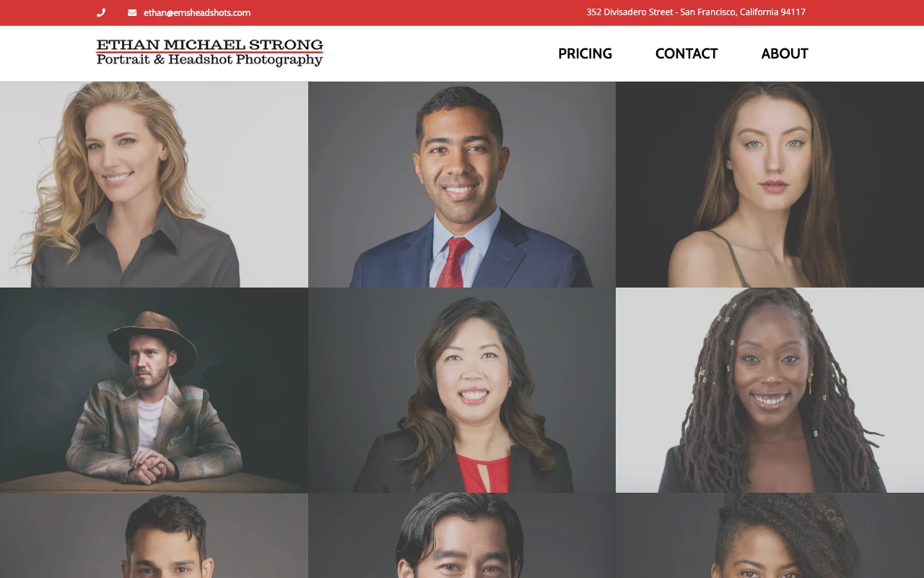Click the Divisadero Street address text
924x578 pixels.
(696, 12)
